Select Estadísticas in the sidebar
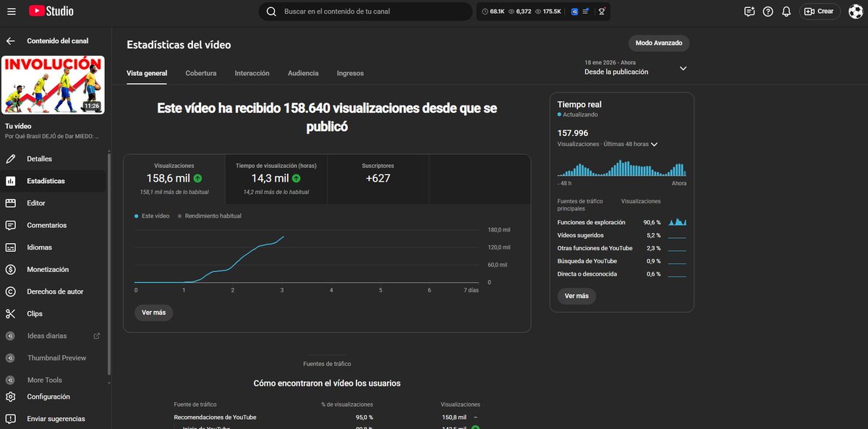Image resolution: width=868 pixels, height=429 pixels. pos(54,181)
